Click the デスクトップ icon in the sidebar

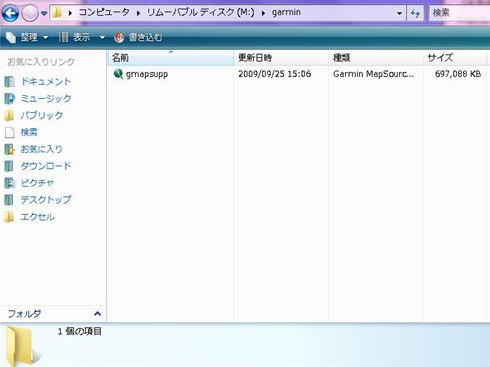[9, 200]
